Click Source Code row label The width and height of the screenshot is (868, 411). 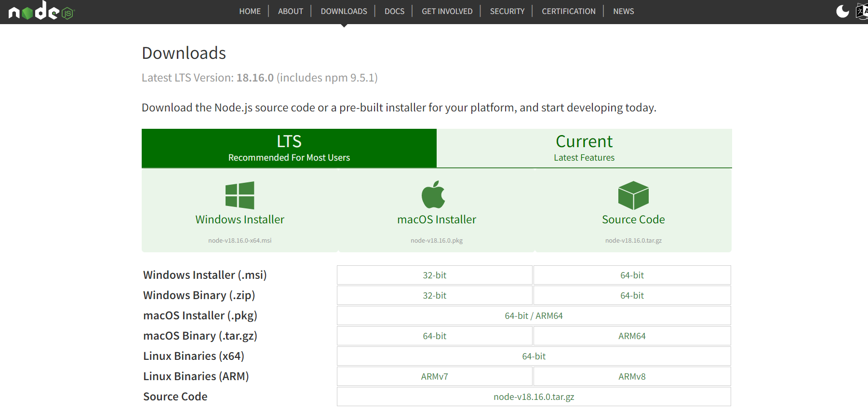click(x=175, y=397)
